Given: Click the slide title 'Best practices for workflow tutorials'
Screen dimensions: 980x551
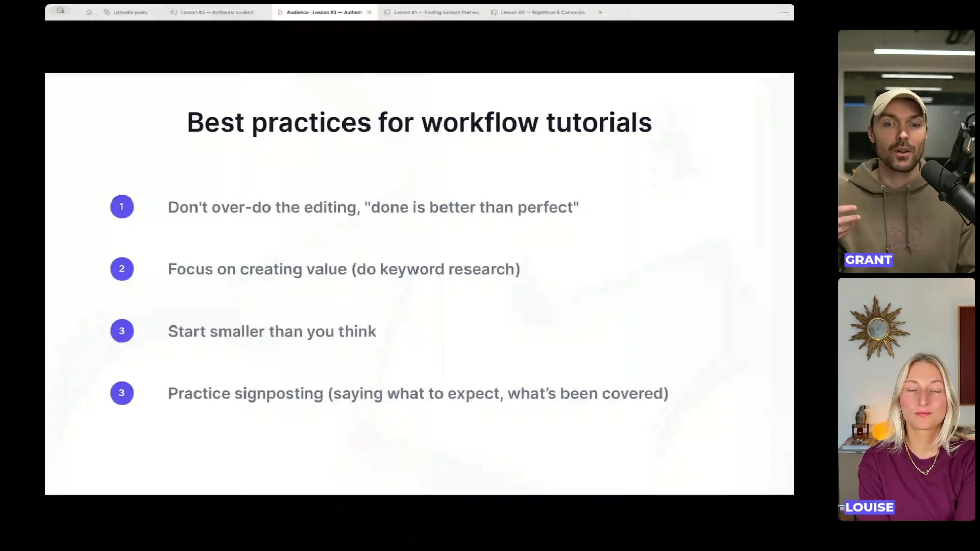Looking at the screenshot, I should coord(419,122).
